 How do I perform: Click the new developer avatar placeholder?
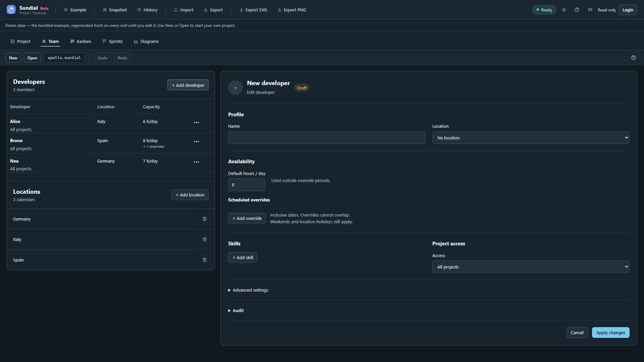click(235, 87)
